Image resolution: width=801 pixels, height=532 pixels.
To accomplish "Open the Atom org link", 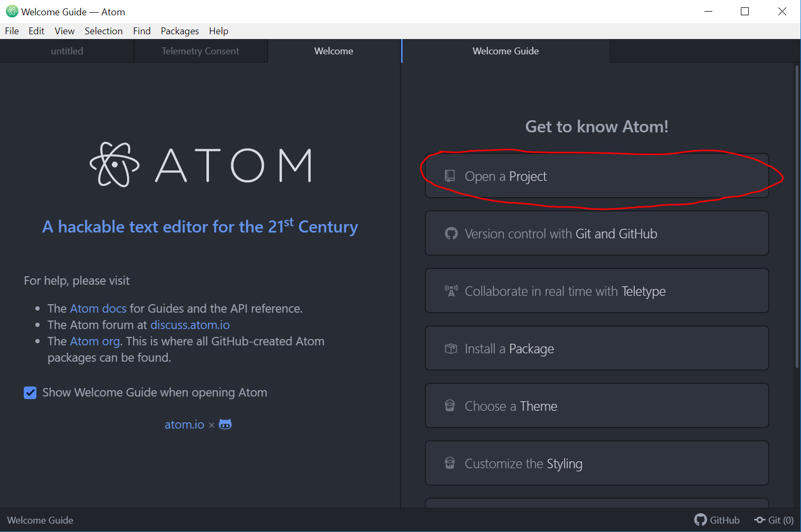I will pyautogui.click(x=95, y=342).
